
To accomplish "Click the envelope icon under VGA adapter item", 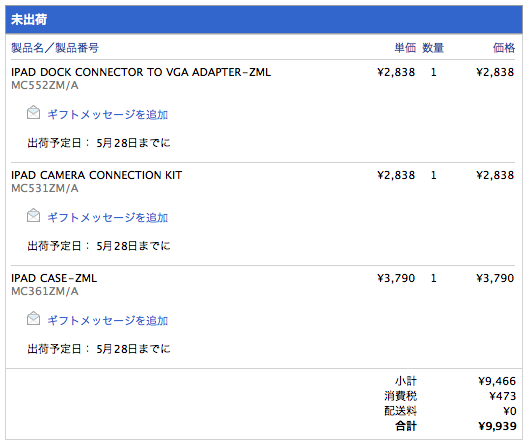I will (x=33, y=113).
